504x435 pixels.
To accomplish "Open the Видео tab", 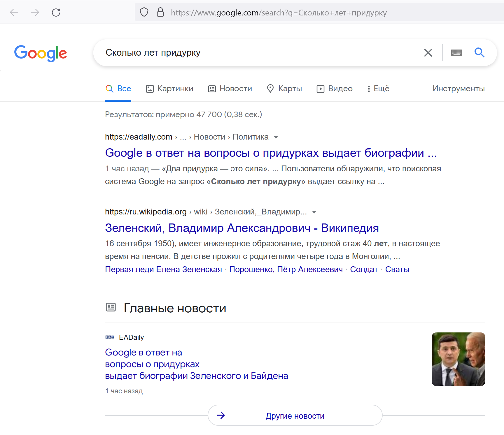I will pos(335,89).
